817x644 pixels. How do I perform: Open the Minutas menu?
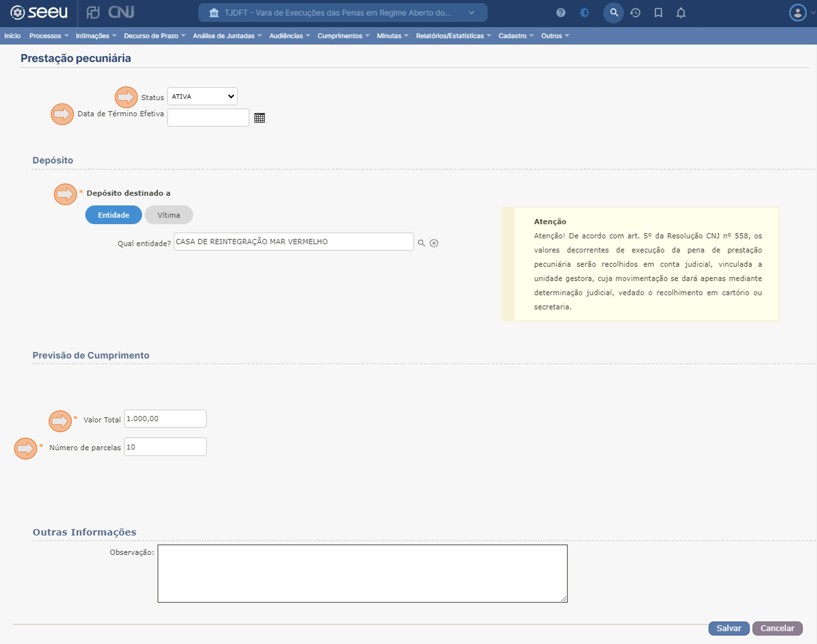pyautogui.click(x=392, y=36)
